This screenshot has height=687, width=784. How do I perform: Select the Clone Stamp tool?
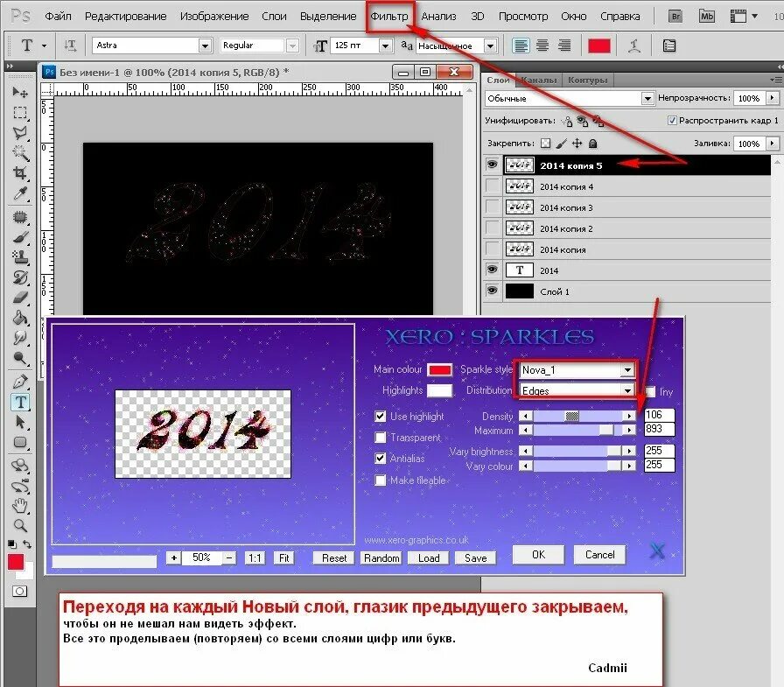pos(20,257)
